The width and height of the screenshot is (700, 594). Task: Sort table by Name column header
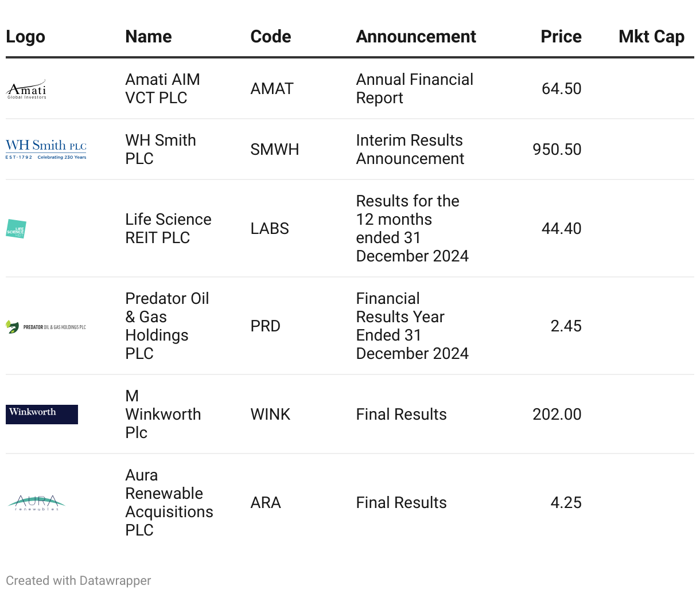tap(149, 37)
